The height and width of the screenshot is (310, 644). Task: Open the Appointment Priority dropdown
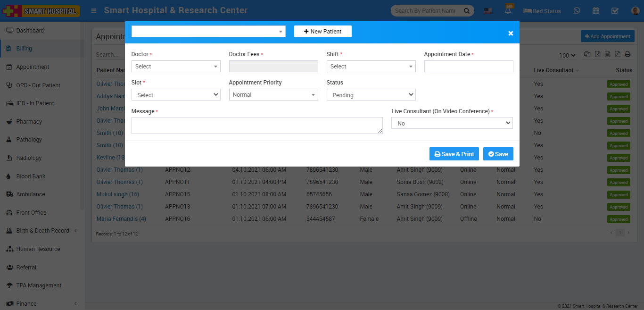(273, 95)
